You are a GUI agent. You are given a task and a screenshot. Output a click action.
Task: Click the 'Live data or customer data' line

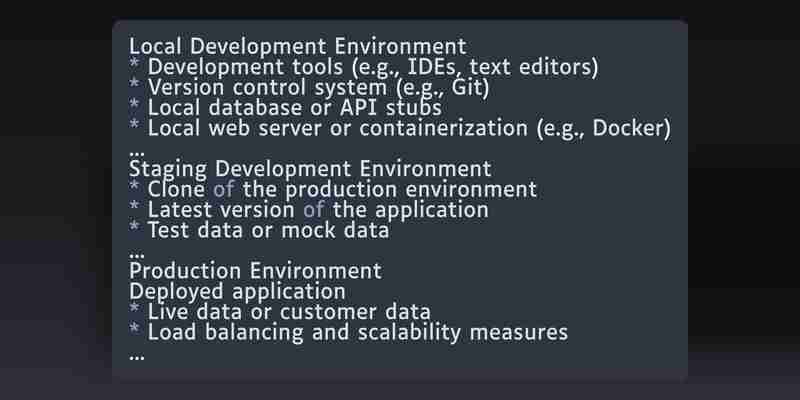point(280,312)
